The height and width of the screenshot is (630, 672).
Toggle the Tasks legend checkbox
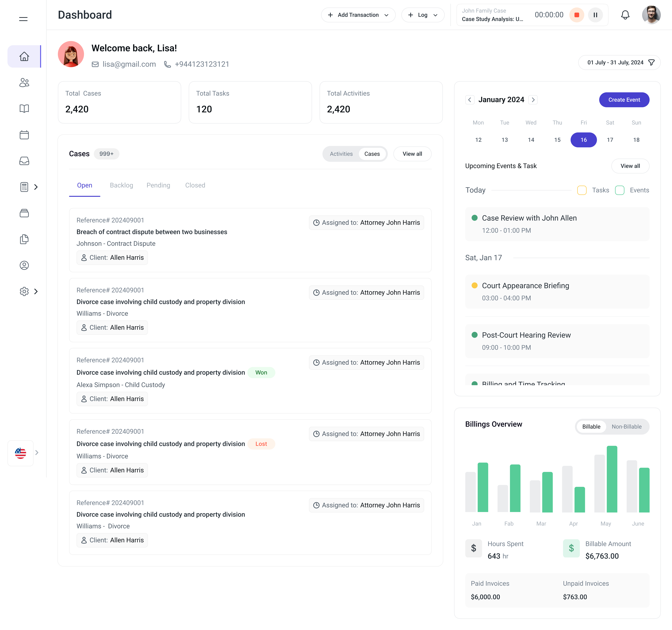pos(582,190)
